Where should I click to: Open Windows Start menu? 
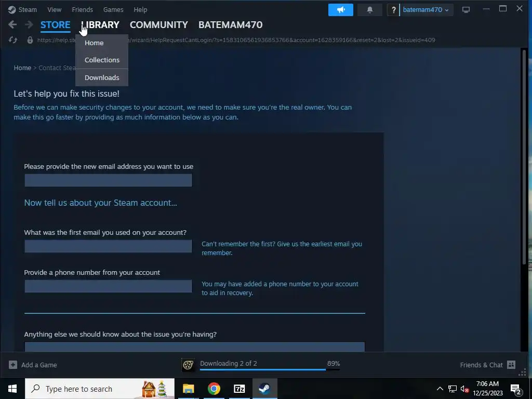[12, 389]
